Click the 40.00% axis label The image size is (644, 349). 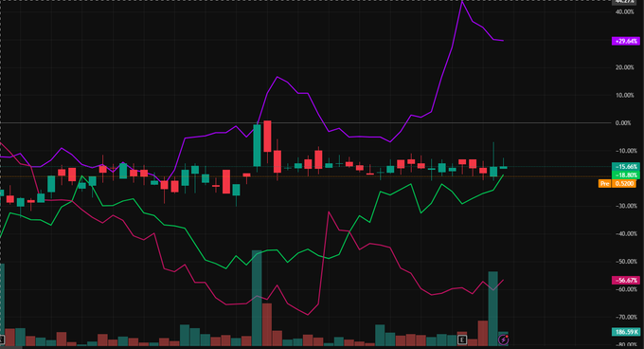click(x=624, y=12)
